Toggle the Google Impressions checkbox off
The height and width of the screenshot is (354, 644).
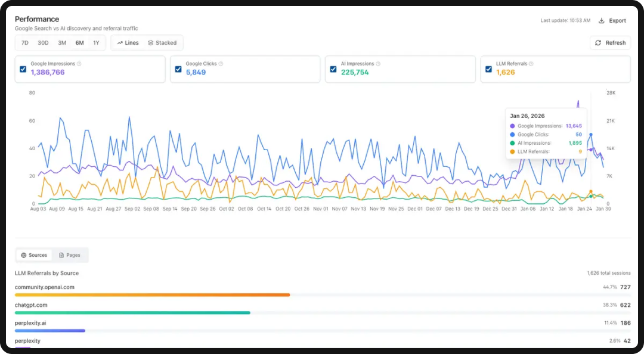click(23, 69)
